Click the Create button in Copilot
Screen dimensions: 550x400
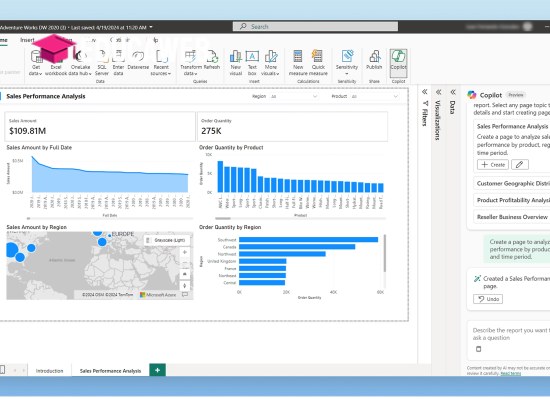[493, 165]
